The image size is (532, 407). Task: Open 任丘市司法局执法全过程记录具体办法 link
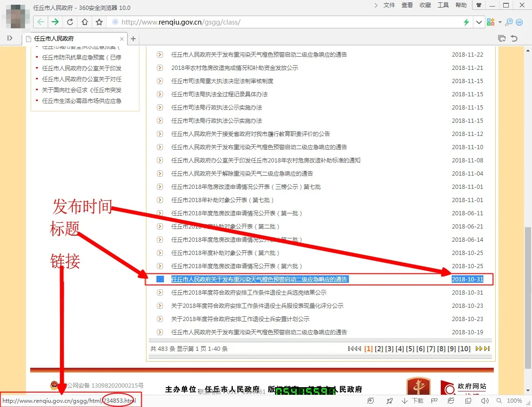219,94
